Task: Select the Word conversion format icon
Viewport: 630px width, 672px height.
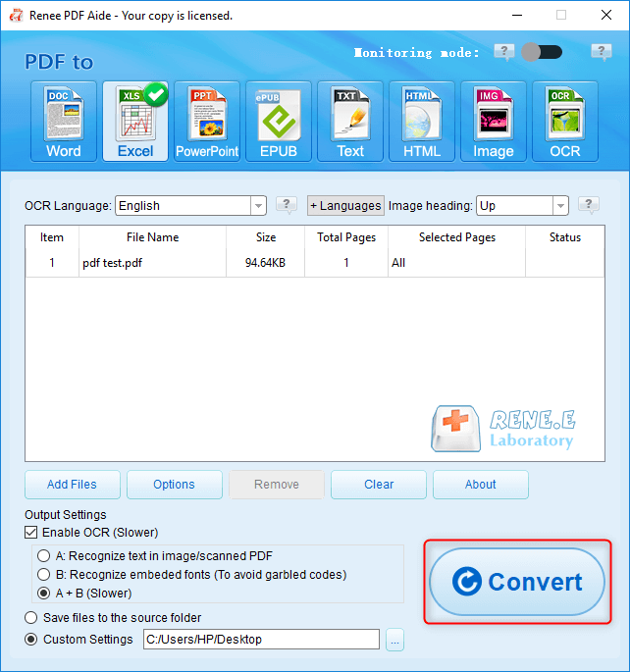Action: tap(64, 122)
